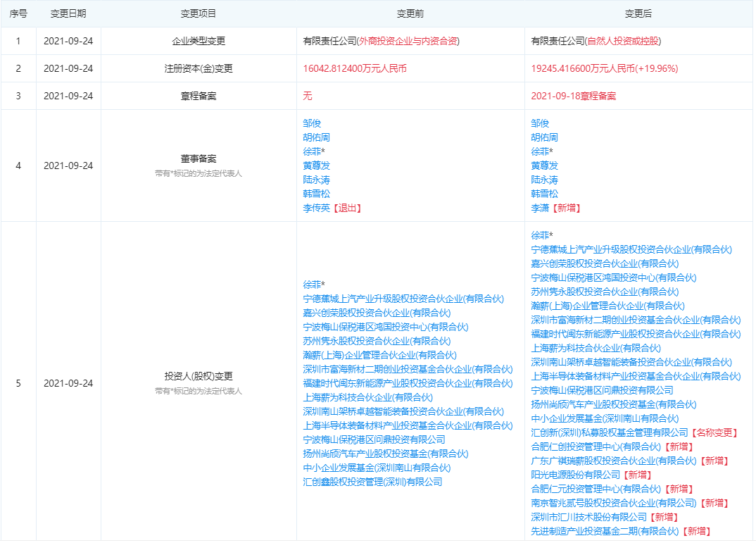Select the 16042.812400万元人民币 capital value
The image size is (756, 543).
pos(354,68)
